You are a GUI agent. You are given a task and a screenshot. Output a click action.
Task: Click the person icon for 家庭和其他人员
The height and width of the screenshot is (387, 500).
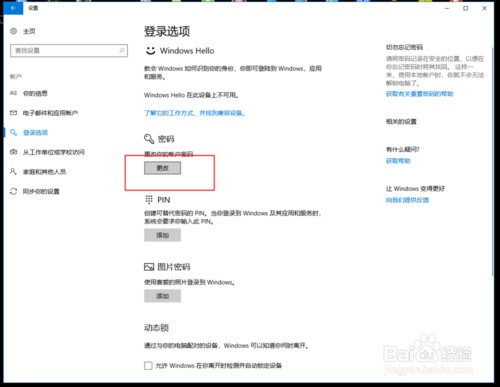(x=13, y=172)
